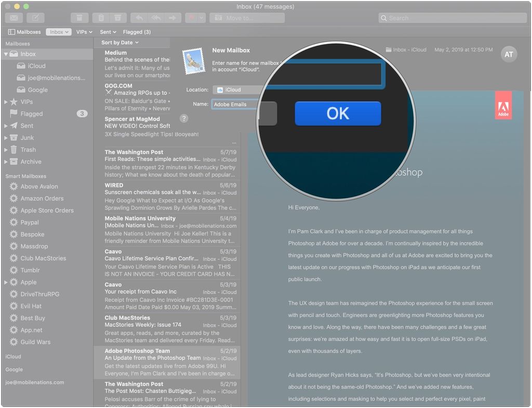The image size is (532, 408).
Task: Click the flag color dropdown arrow
Action: [202, 17]
